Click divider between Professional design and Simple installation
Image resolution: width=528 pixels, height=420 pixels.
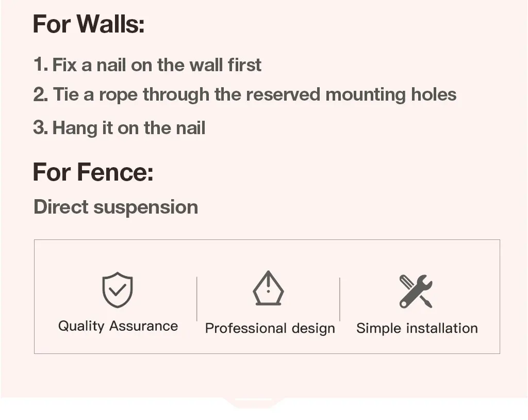tap(339, 299)
